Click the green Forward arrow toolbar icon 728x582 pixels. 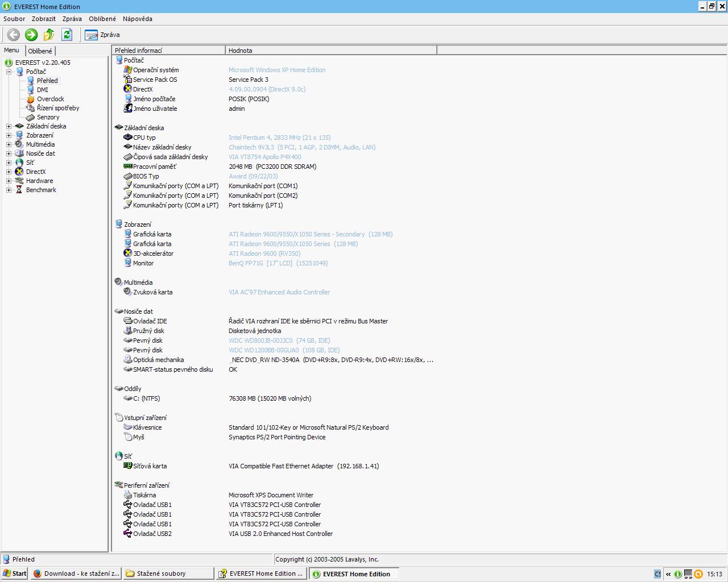[31, 35]
